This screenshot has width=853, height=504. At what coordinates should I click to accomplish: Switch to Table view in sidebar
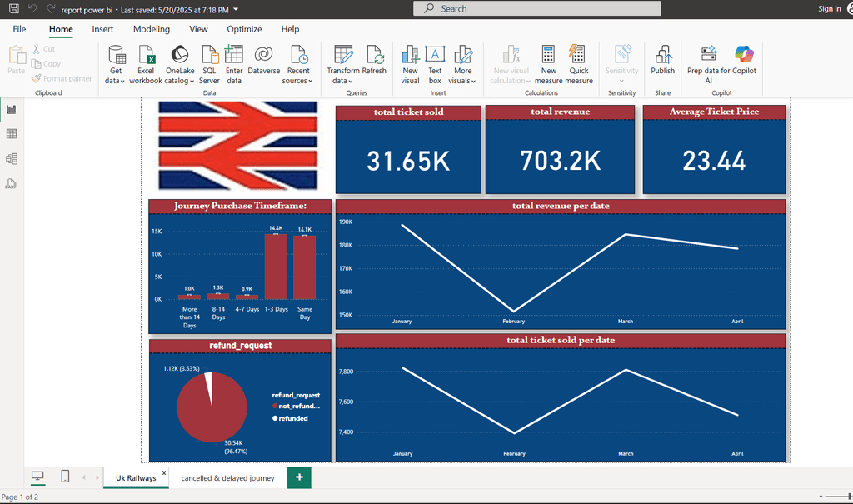[x=12, y=134]
